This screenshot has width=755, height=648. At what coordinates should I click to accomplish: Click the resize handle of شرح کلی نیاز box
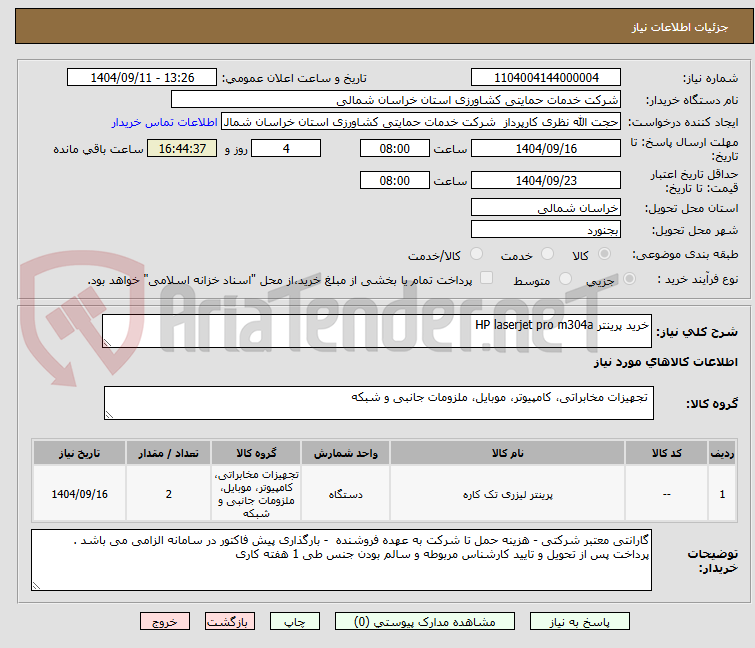coord(107,343)
